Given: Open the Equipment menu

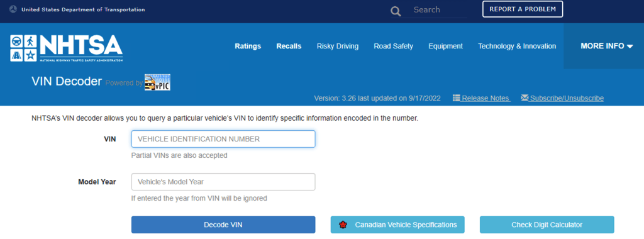Looking at the screenshot, I should (x=446, y=46).
